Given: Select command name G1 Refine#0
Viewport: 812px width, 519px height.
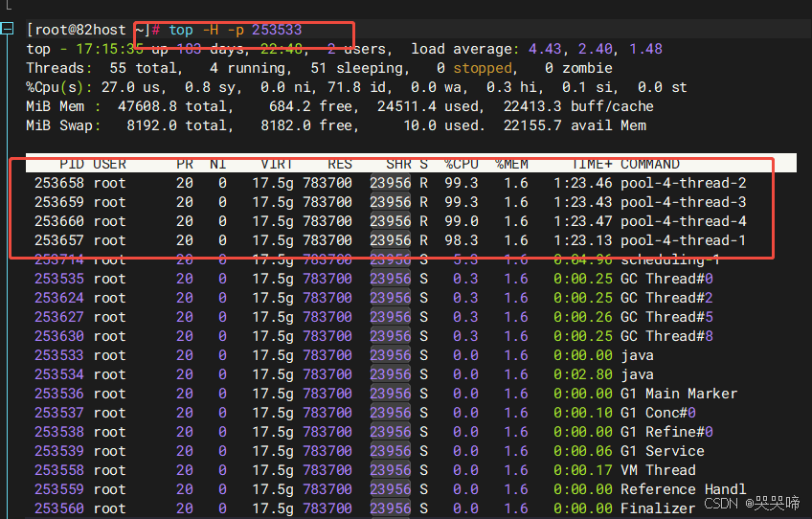Looking at the screenshot, I should tap(666, 433).
